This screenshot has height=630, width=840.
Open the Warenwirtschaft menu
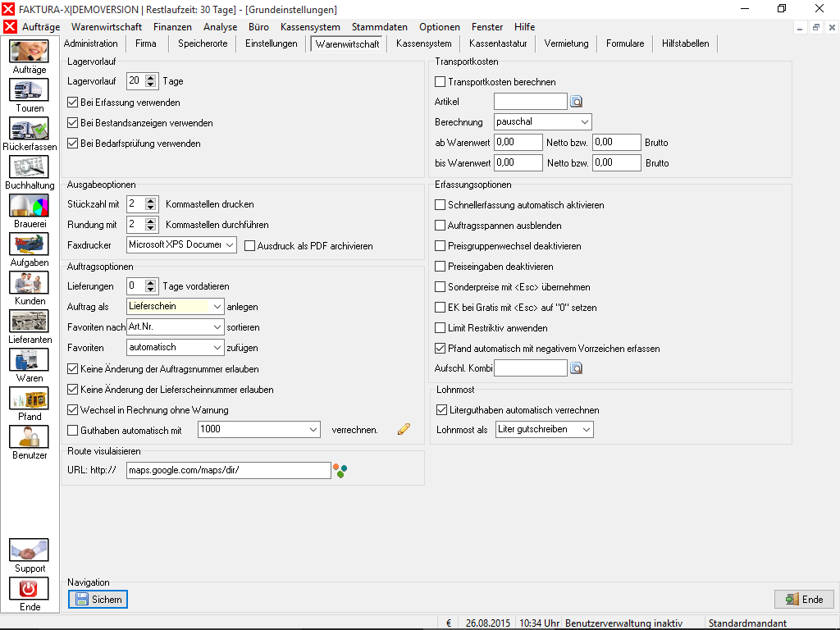[x=107, y=27]
